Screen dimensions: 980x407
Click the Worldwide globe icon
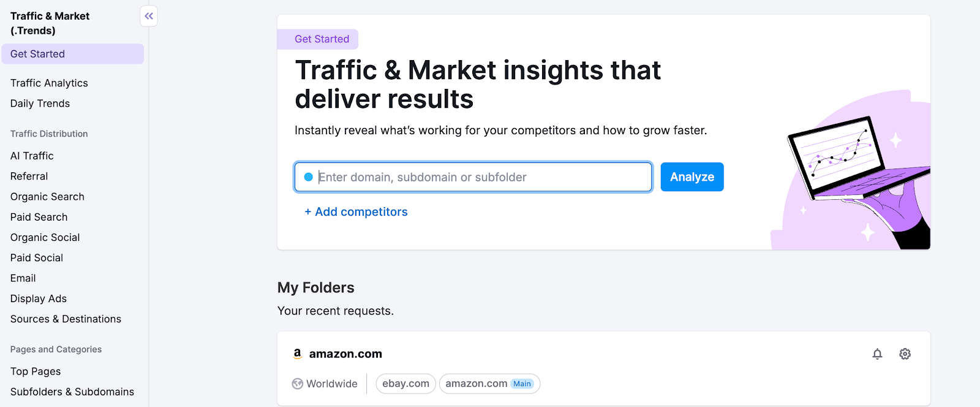tap(298, 383)
